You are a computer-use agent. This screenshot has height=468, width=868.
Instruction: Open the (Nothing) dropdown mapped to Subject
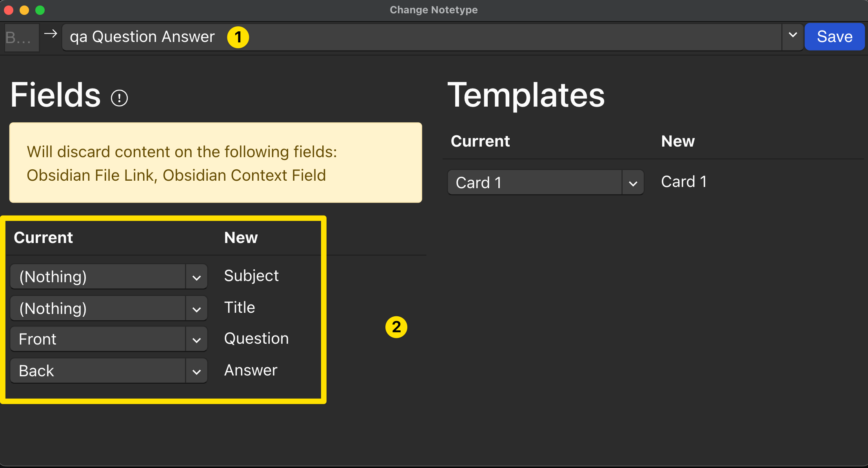pyautogui.click(x=196, y=276)
